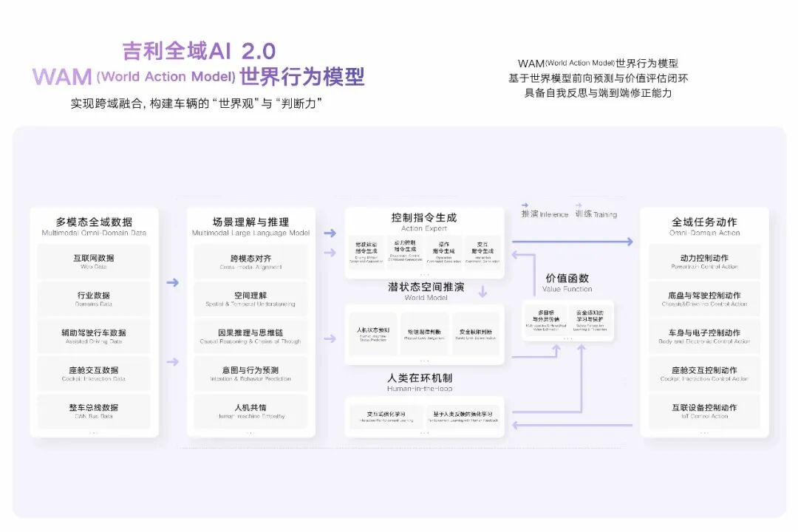Image resolution: width=798 pixels, height=532 pixels.
Task: Select the "操作指令生成" mini card
Action: (444, 252)
